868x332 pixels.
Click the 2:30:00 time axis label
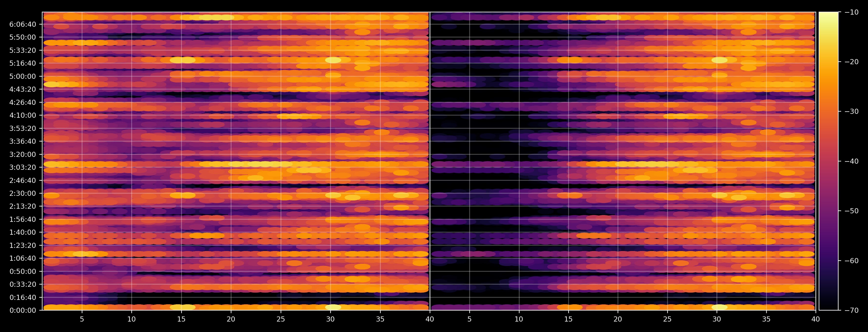(23, 193)
